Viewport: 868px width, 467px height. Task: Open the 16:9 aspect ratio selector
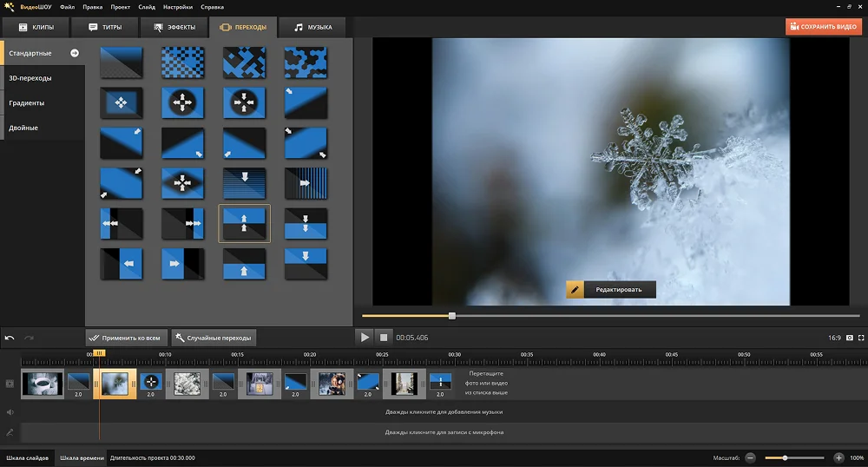click(x=835, y=337)
